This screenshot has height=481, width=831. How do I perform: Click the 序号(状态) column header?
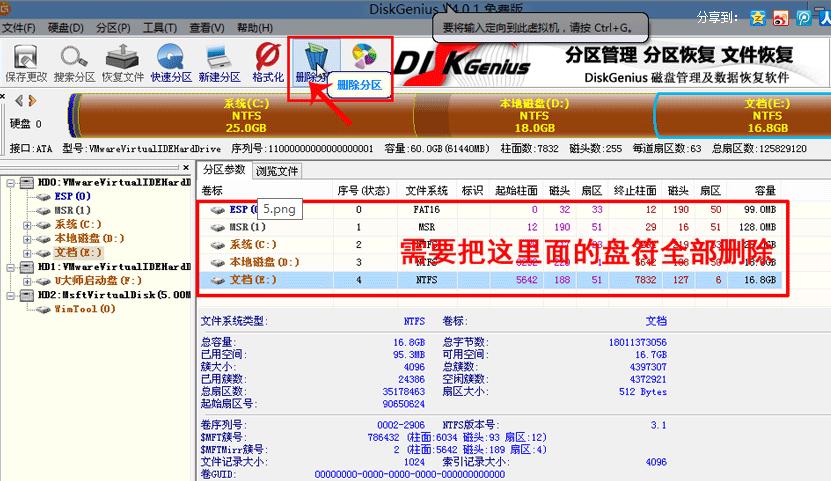pyautogui.click(x=364, y=191)
